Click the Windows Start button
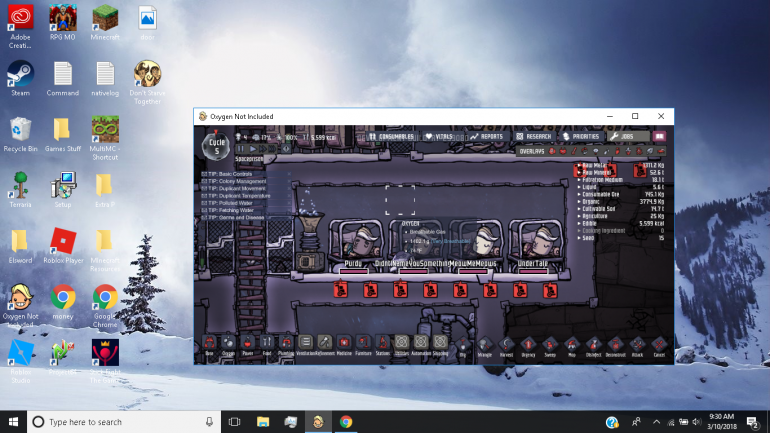The width and height of the screenshot is (770, 433). pos(13,422)
